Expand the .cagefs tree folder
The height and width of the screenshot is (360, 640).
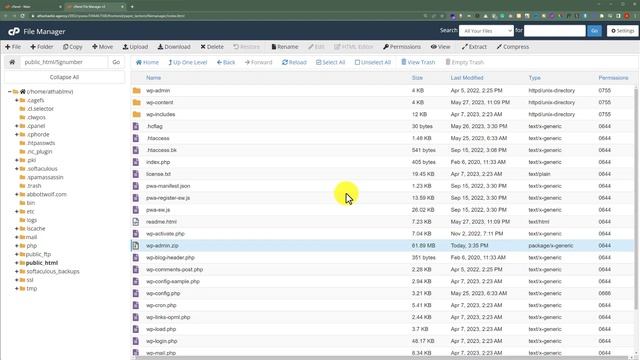[x=17, y=100]
